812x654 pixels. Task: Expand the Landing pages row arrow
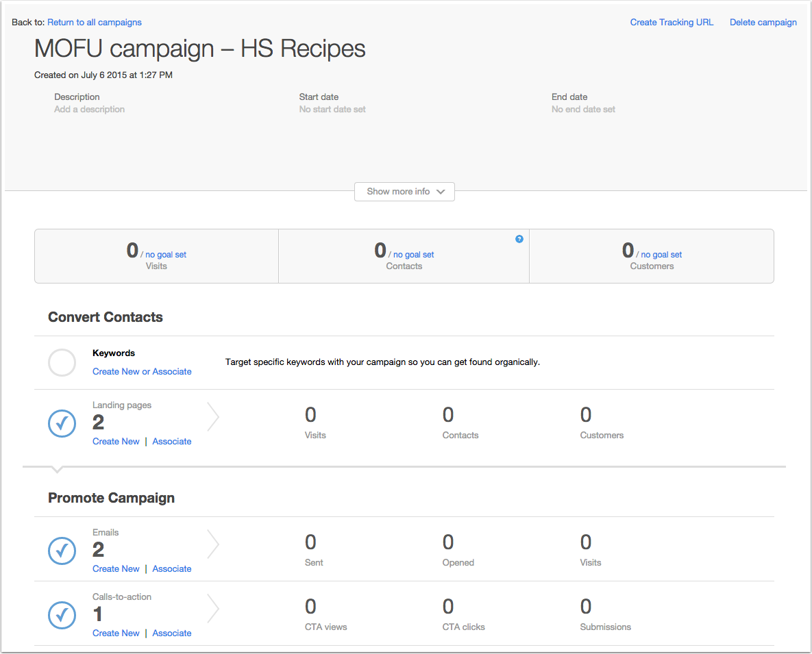(x=213, y=416)
